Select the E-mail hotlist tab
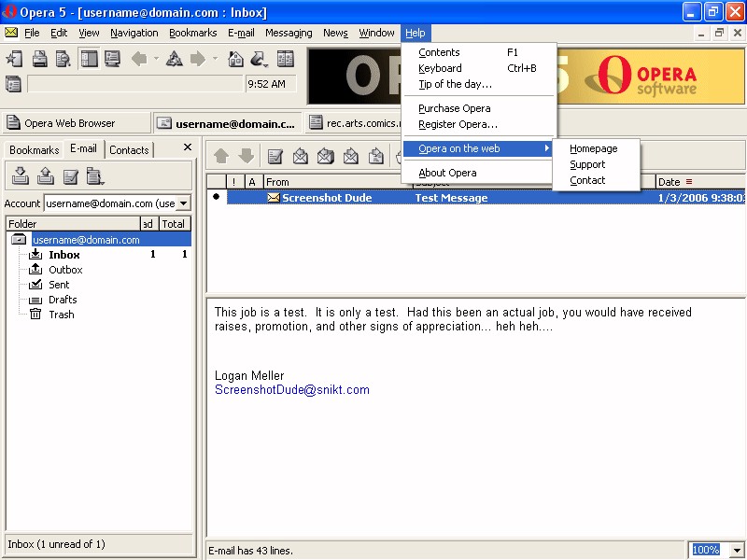This screenshot has height=560, width=747. click(x=83, y=148)
